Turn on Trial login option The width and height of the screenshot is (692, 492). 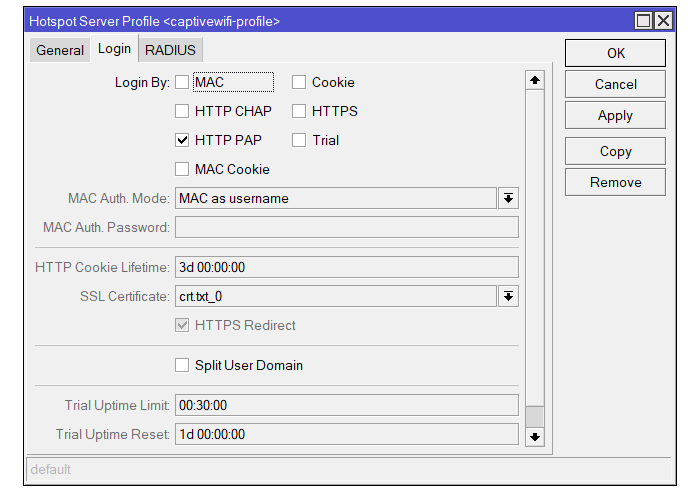299,140
